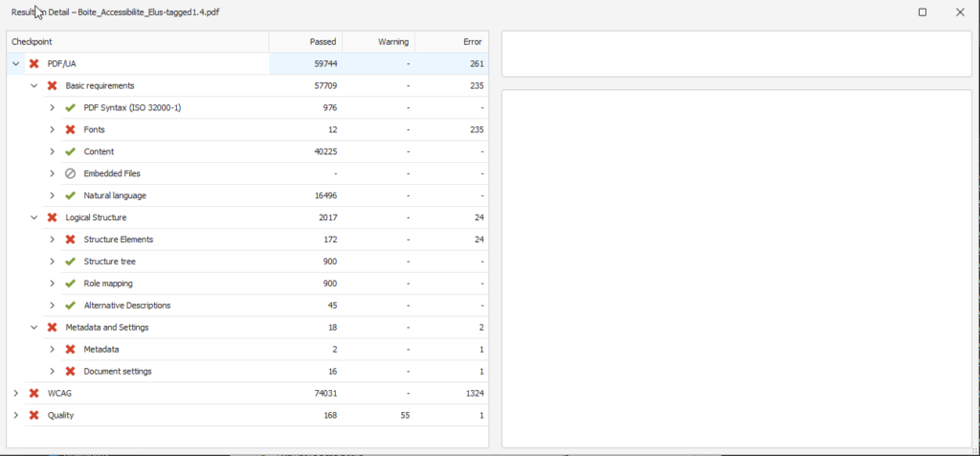Click the red X icon beside Fonts
980x456 pixels.
coord(70,129)
